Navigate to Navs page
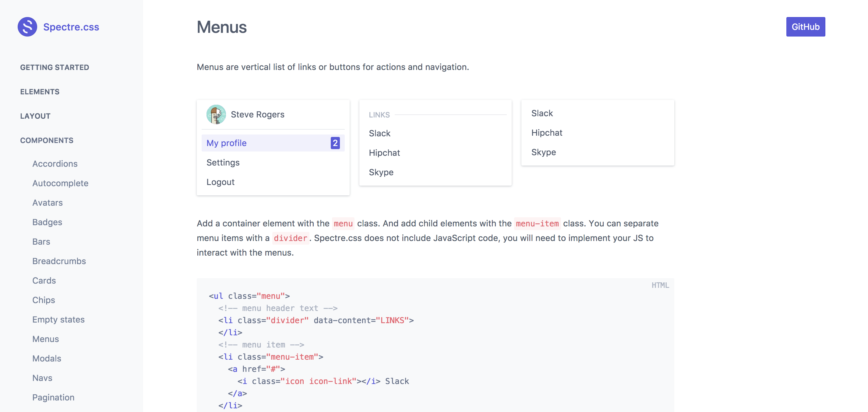Viewport: 868px width, 412px height. (x=42, y=378)
